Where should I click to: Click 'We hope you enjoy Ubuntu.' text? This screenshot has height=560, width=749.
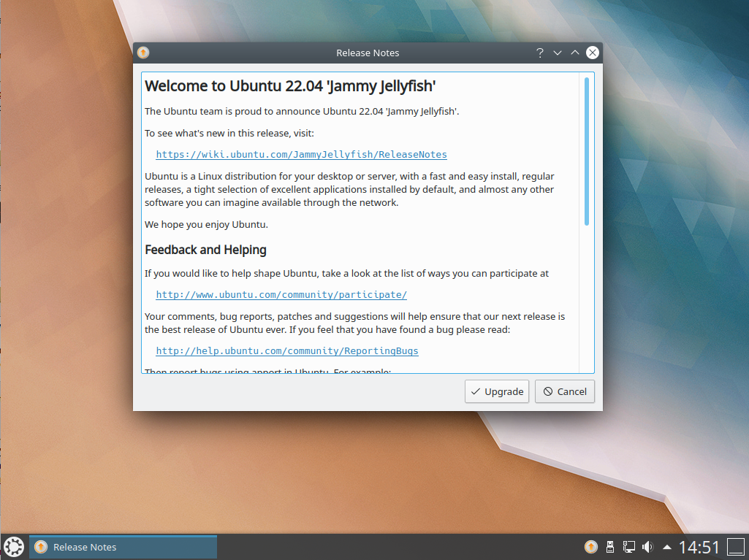point(206,224)
